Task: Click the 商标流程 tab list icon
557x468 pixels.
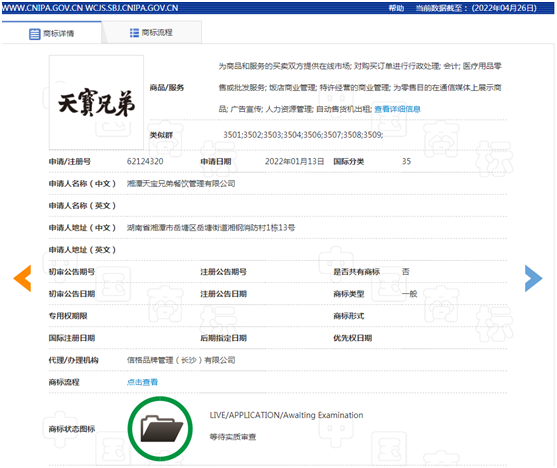Action: click(134, 33)
